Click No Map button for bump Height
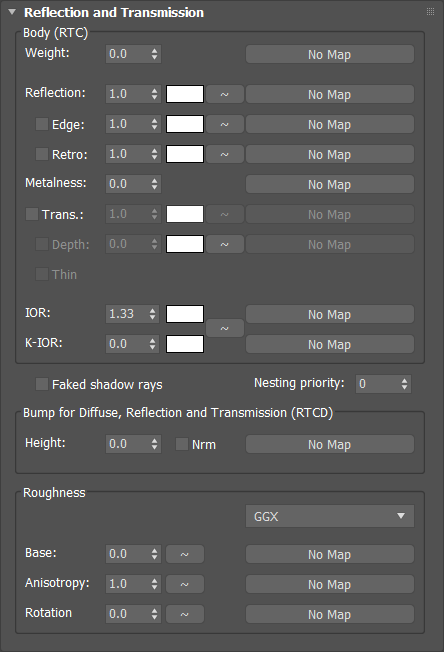Screen dimensions: 444x652 point(330,444)
